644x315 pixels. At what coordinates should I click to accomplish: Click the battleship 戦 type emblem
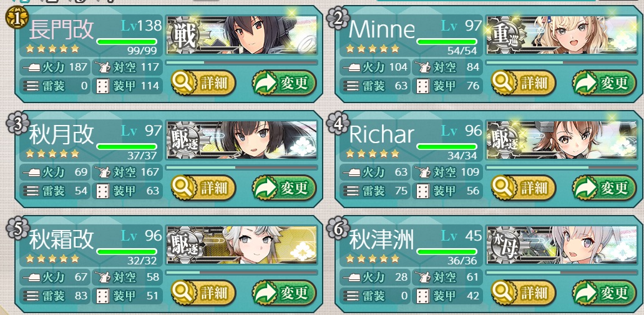tap(185, 35)
